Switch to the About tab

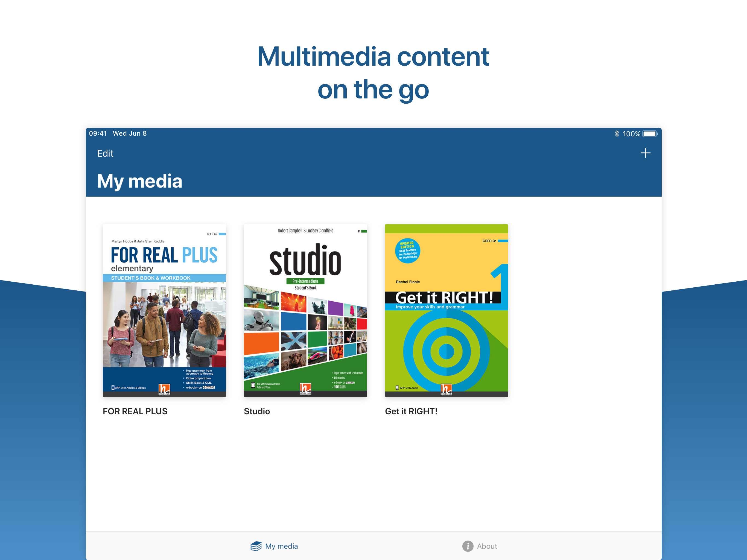pos(480,546)
